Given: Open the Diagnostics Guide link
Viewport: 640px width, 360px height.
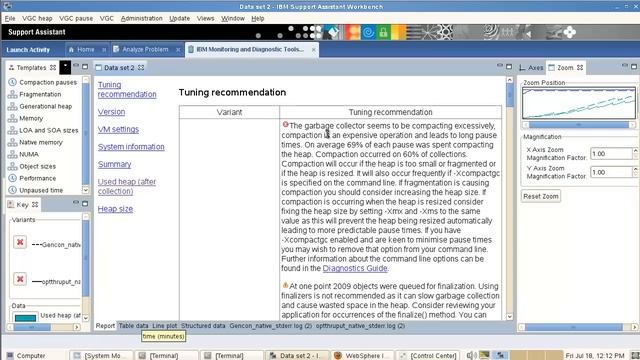Looking at the screenshot, I should [x=355, y=268].
